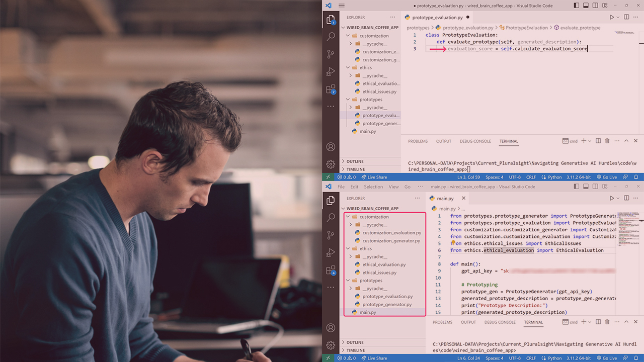This screenshot has height=362, width=644.
Task: Open Extensions view showing badge 7
Action: pos(331,89)
